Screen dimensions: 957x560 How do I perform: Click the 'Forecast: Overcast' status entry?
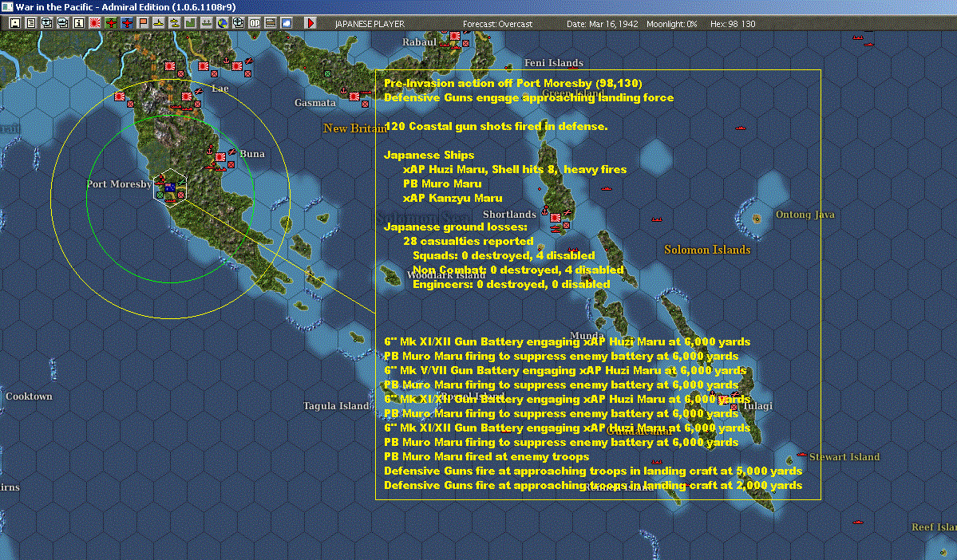(497, 24)
